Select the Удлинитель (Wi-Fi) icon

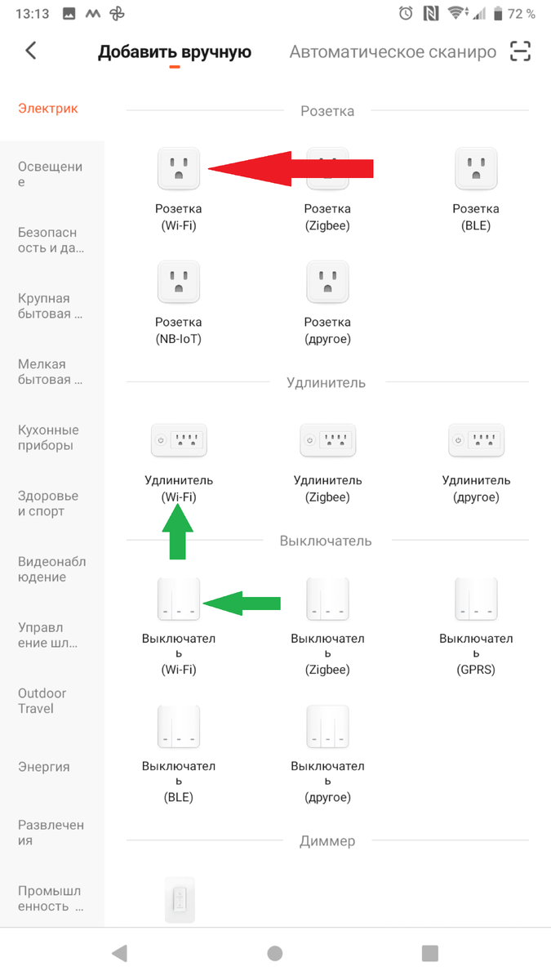coord(178,439)
